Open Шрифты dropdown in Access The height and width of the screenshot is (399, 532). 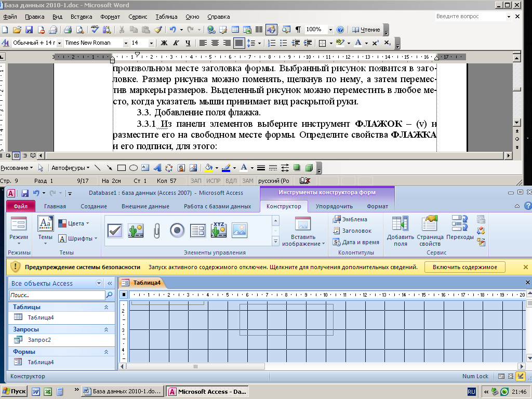78,238
